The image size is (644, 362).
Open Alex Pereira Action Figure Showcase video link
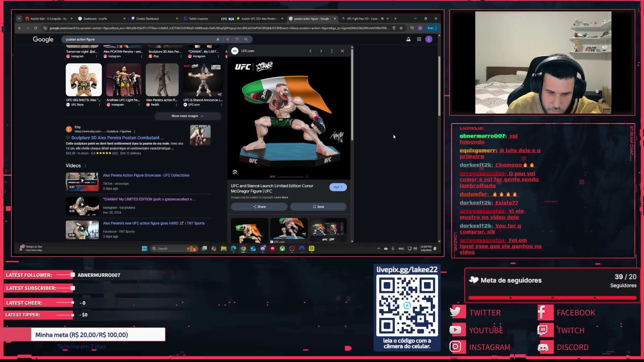click(146, 175)
